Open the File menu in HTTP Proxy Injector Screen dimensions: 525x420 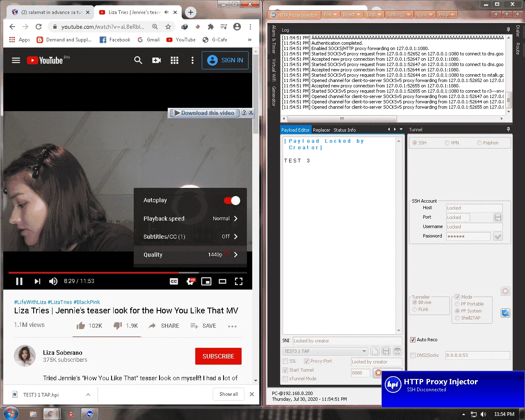(x=330, y=14)
